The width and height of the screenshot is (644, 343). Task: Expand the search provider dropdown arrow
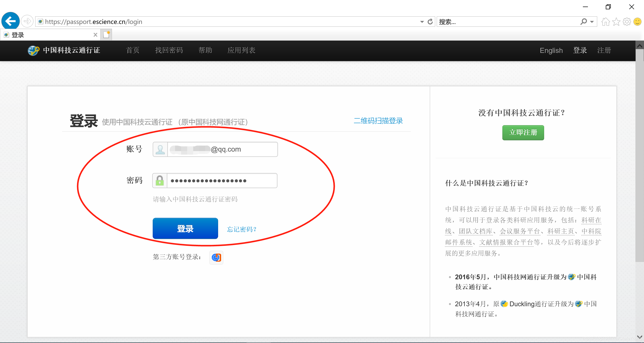592,22
